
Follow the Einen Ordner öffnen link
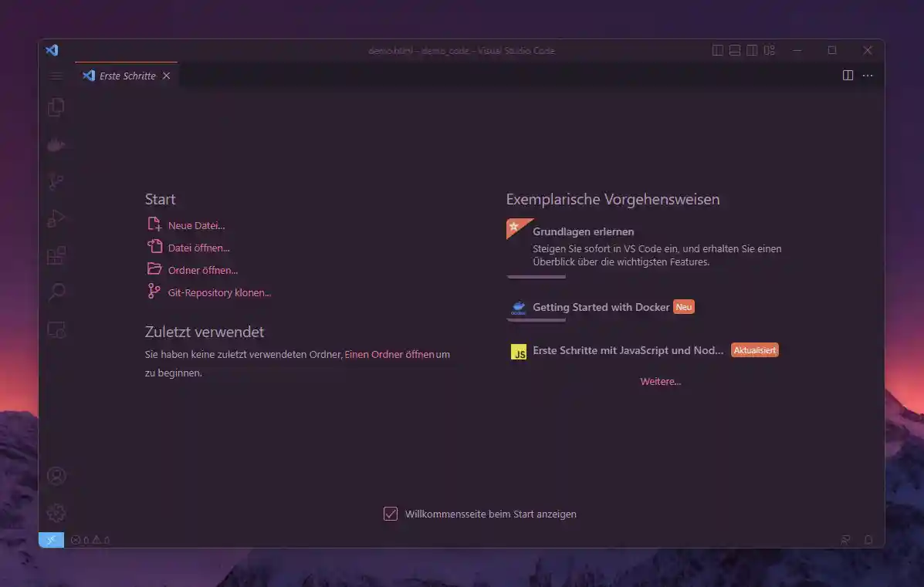click(x=390, y=355)
